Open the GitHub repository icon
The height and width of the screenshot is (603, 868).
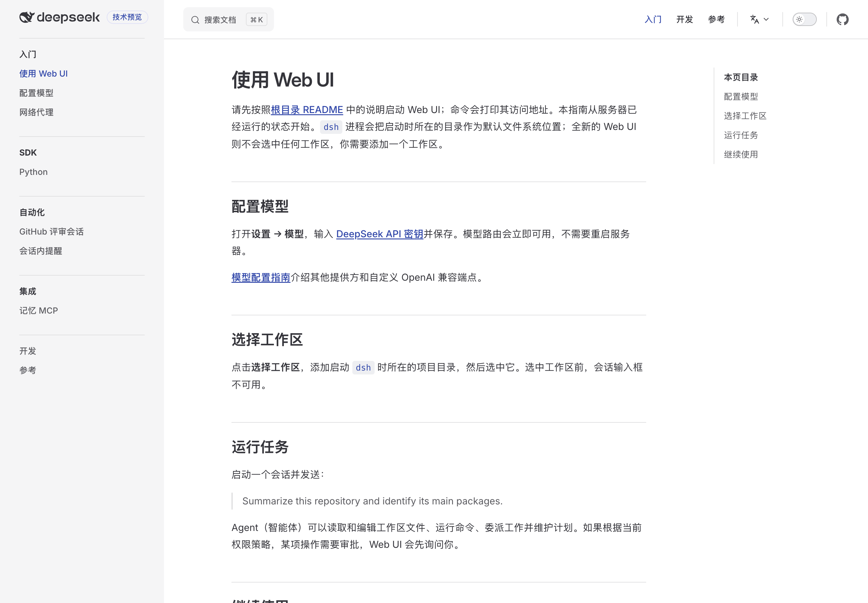(x=842, y=19)
